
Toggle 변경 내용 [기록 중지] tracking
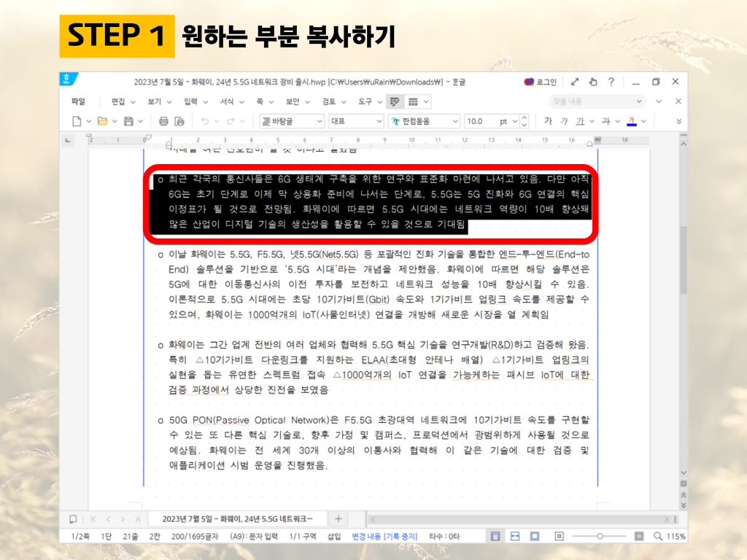pyautogui.click(x=384, y=537)
